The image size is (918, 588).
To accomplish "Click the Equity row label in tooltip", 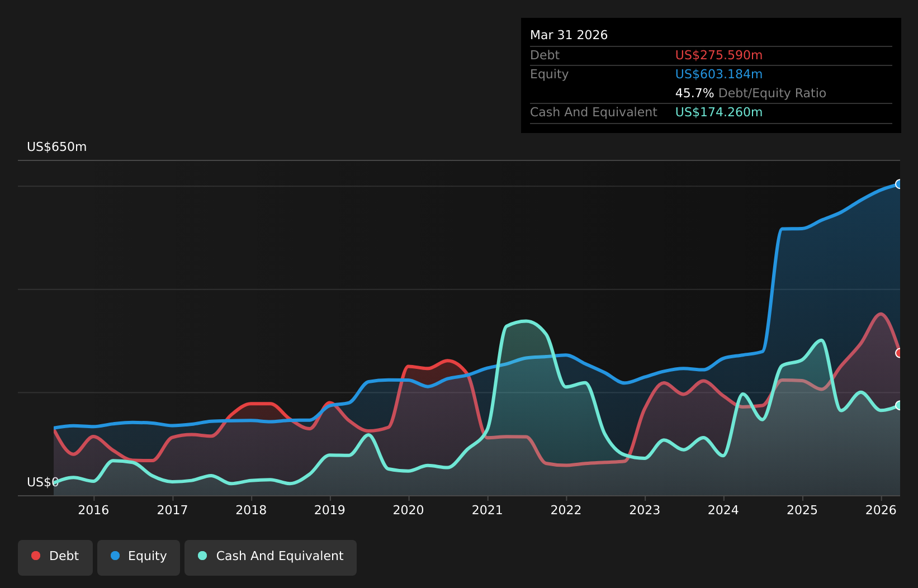I will [549, 74].
